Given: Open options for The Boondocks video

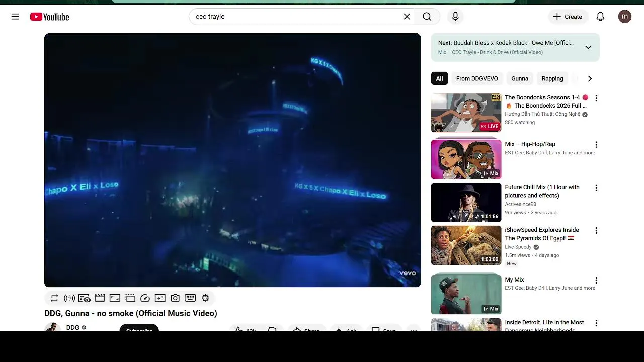Looking at the screenshot, I should point(596,98).
